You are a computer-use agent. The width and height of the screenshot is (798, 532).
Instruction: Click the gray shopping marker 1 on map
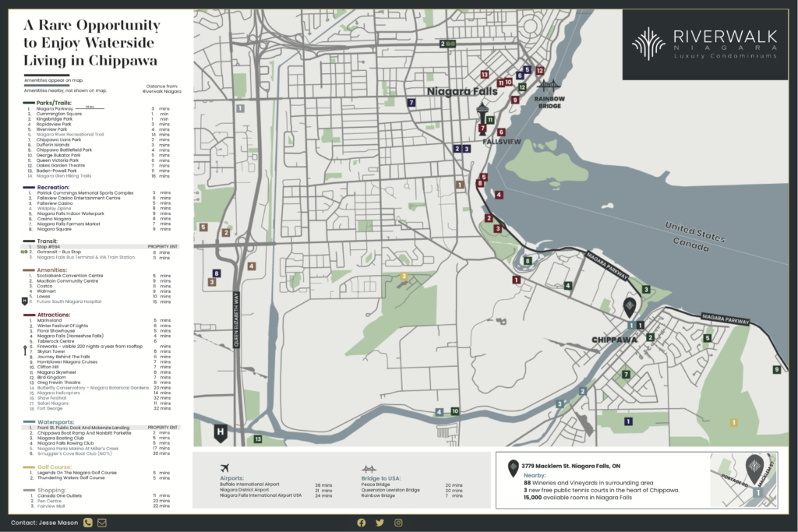[x=240, y=108]
